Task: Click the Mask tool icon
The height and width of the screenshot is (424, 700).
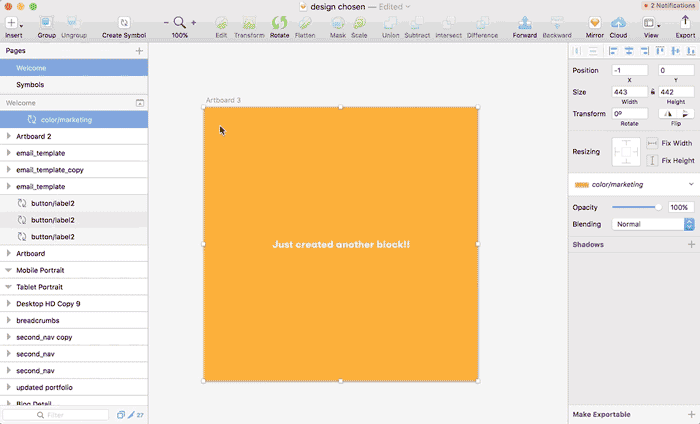Action: click(337, 23)
